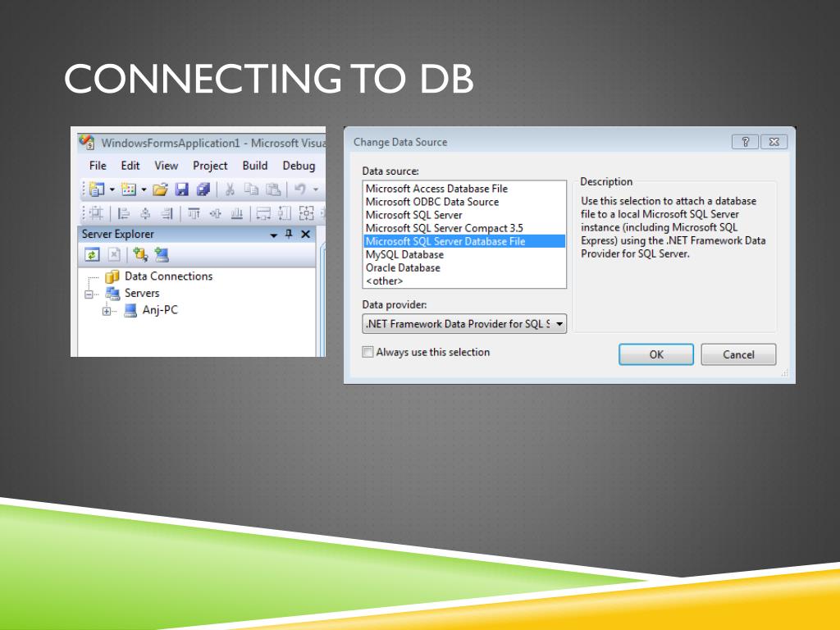
Task: Pin the Server Explorer panel with auto-hide icon
Action: [x=289, y=234]
